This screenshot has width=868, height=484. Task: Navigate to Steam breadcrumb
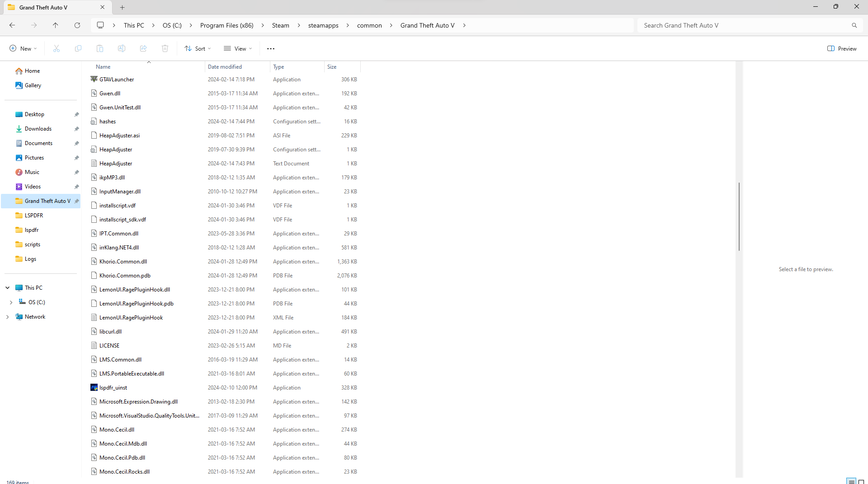tap(281, 25)
